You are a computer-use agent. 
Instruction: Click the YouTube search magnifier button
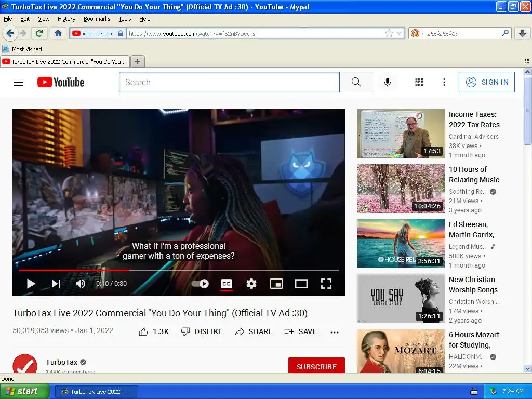[356, 82]
